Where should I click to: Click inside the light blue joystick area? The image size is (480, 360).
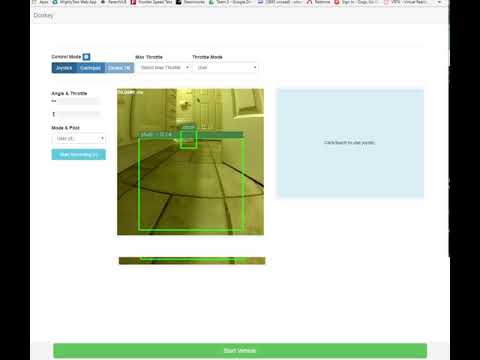click(x=350, y=143)
